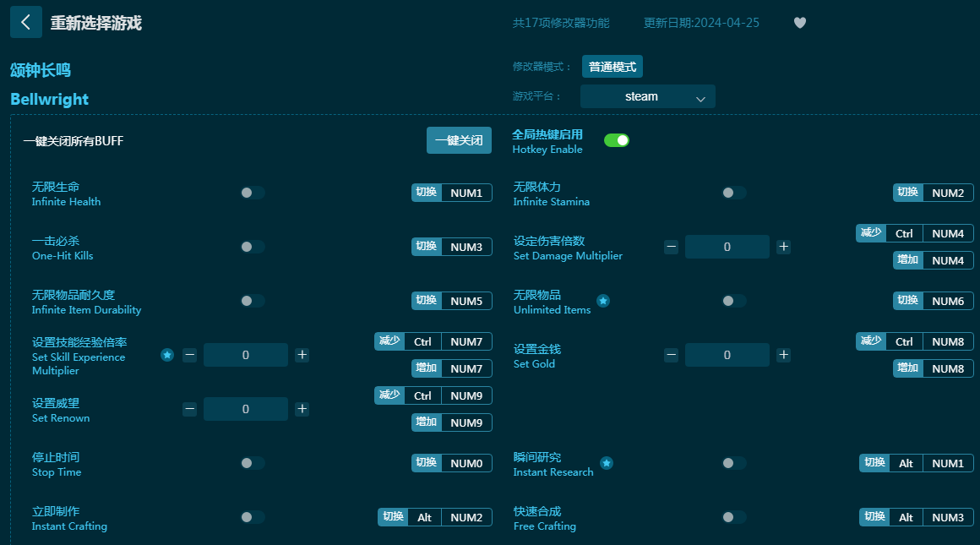Increase the Set Gold value

click(x=783, y=355)
